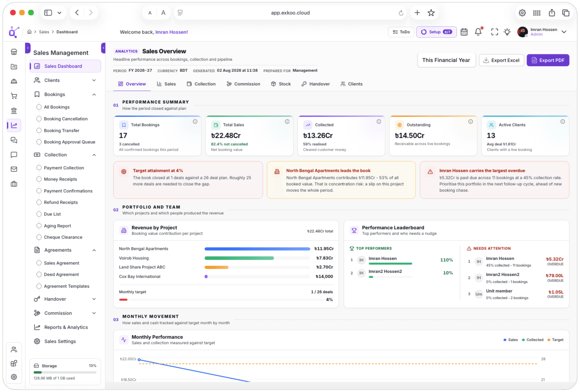
Task: Go to home via breadcrumb house icon
Action: click(29, 32)
